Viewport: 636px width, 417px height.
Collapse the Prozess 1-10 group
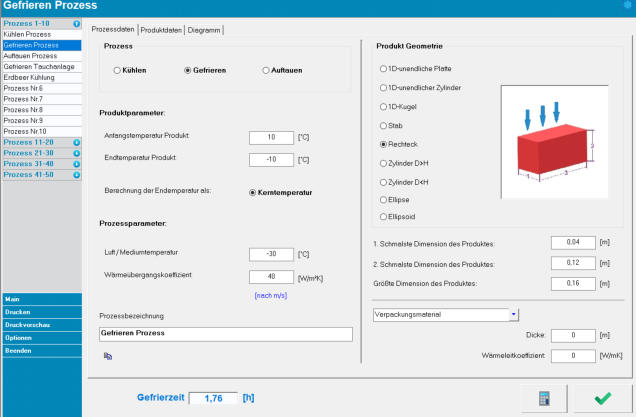coord(77,22)
